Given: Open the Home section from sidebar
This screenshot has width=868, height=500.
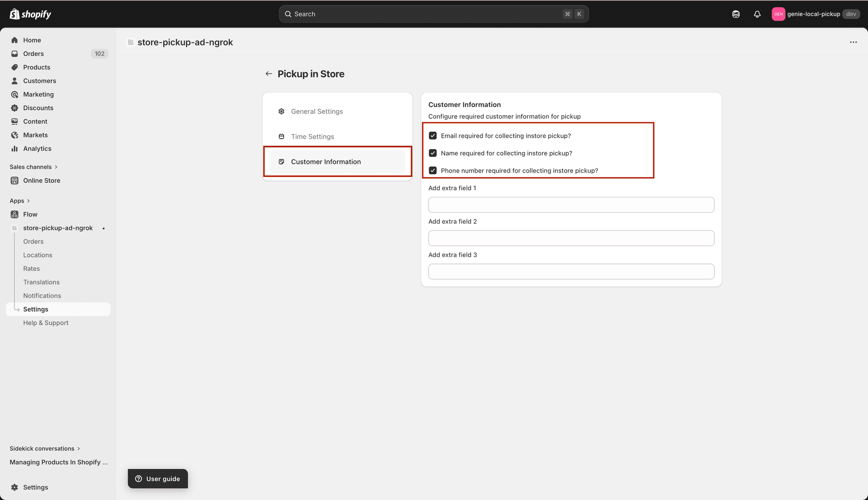Looking at the screenshot, I should (x=32, y=40).
